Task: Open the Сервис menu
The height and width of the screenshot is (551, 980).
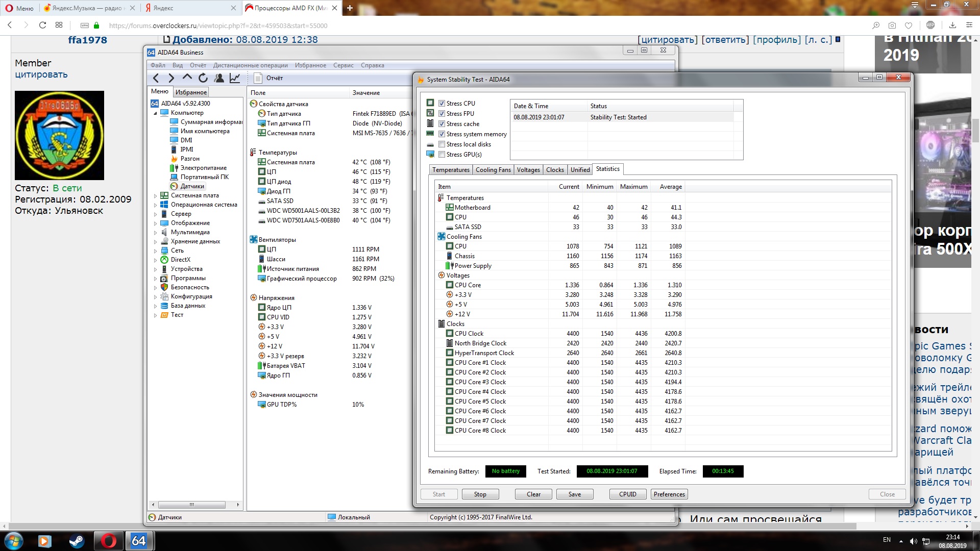Action: pyautogui.click(x=343, y=65)
